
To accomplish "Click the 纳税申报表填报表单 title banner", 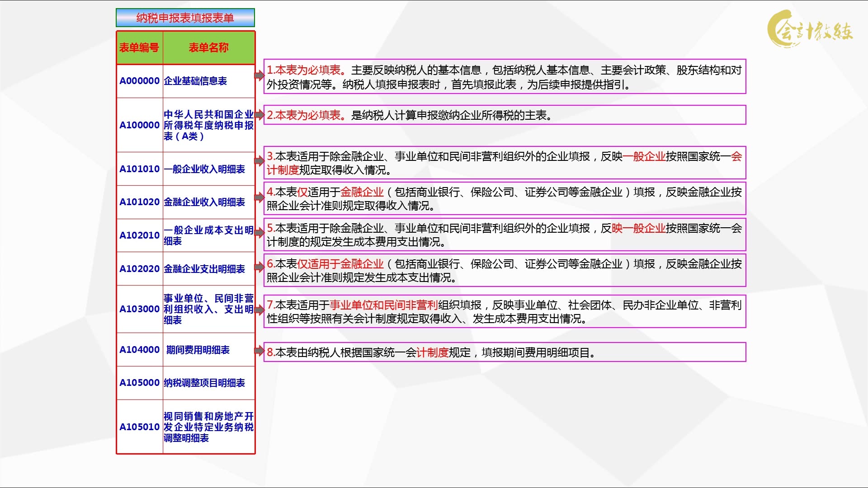I will click(185, 18).
